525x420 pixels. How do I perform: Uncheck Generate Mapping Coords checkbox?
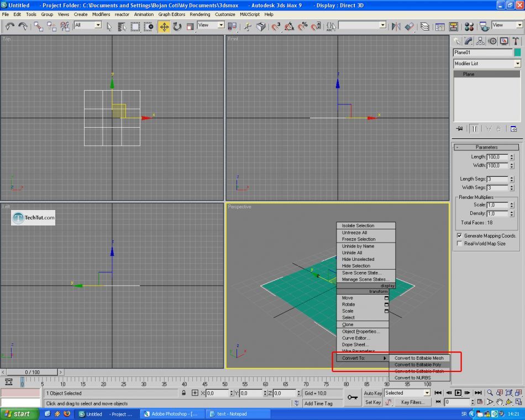point(460,235)
